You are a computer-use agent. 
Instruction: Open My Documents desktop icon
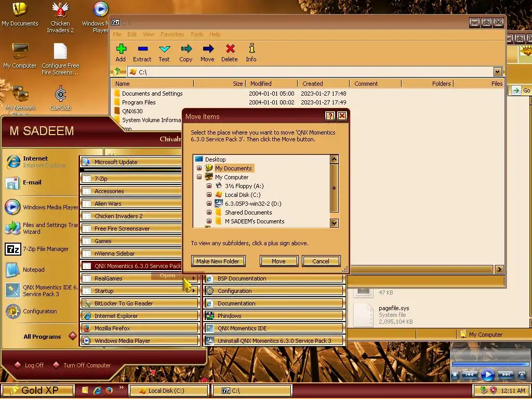tap(20, 14)
